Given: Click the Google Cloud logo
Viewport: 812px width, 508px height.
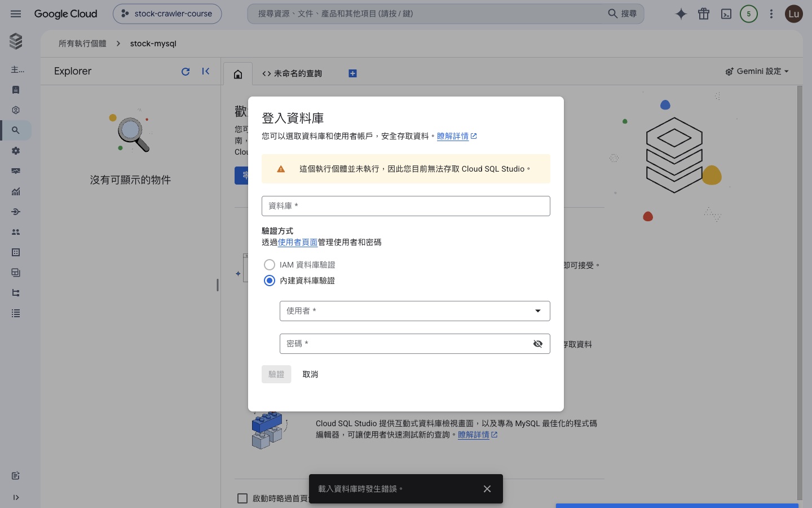Looking at the screenshot, I should pyautogui.click(x=66, y=14).
